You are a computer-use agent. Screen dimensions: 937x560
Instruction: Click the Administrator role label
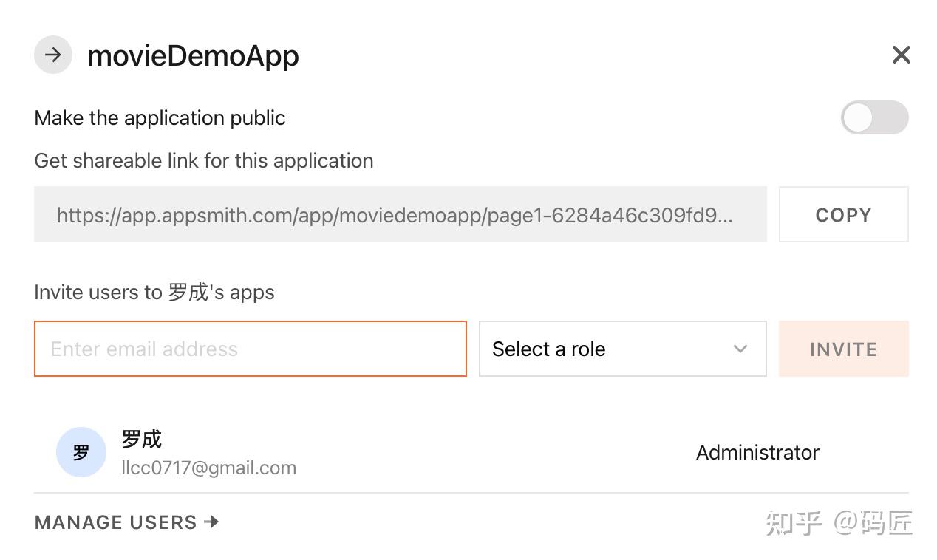tap(757, 452)
